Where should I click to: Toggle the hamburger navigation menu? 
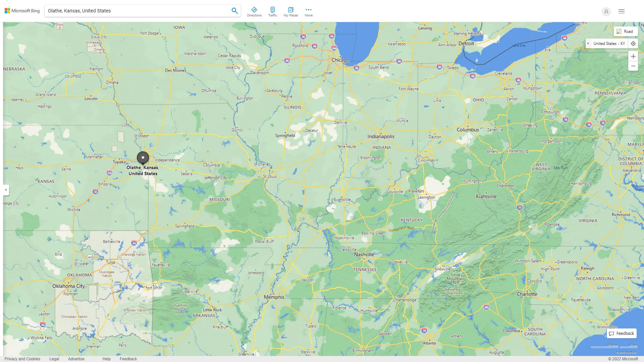(621, 11)
